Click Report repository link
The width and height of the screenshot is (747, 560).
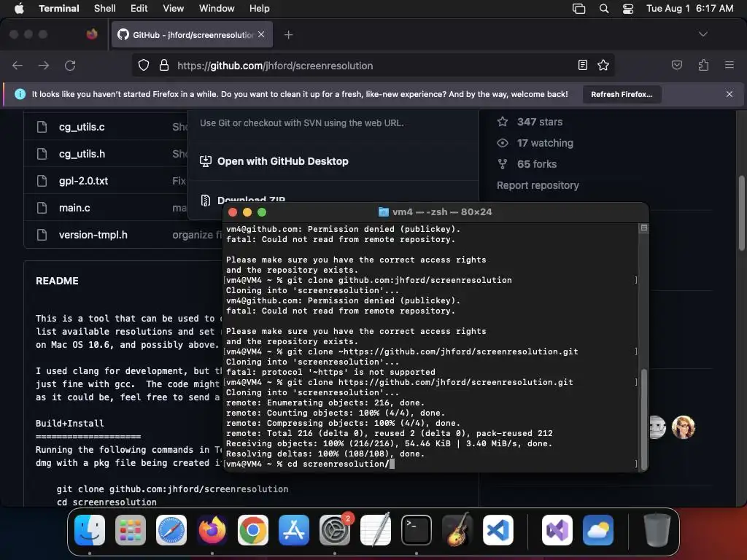point(538,185)
